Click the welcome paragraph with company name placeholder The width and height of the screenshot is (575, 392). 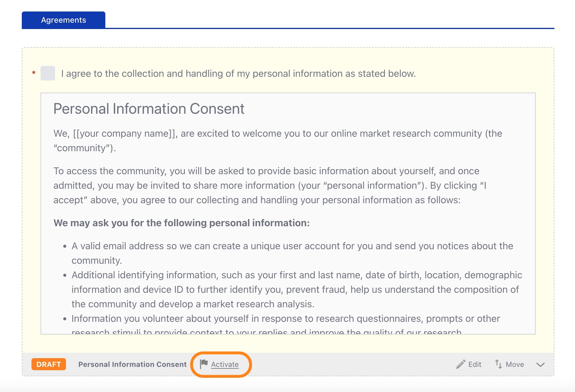coord(278,141)
